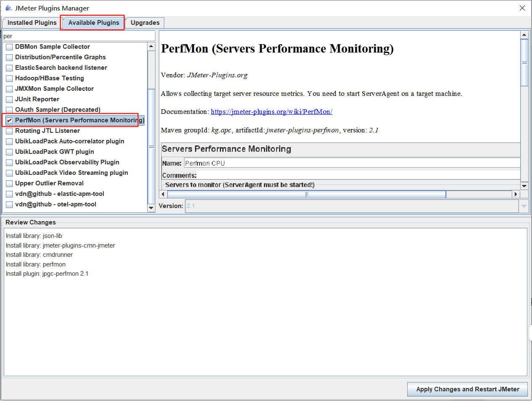Check the UbikLoadPack GWT plugin checkbox

click(9, 152)
